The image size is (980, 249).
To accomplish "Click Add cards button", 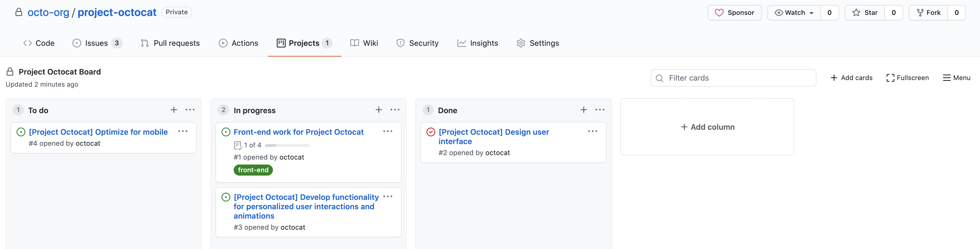I will (x=851, y=77).
